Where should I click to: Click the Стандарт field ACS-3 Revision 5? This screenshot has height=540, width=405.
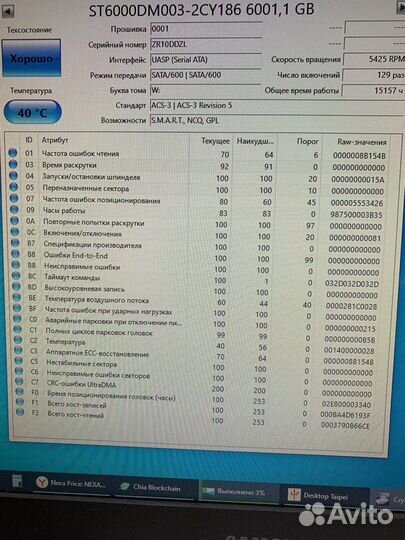click(277, 105)
